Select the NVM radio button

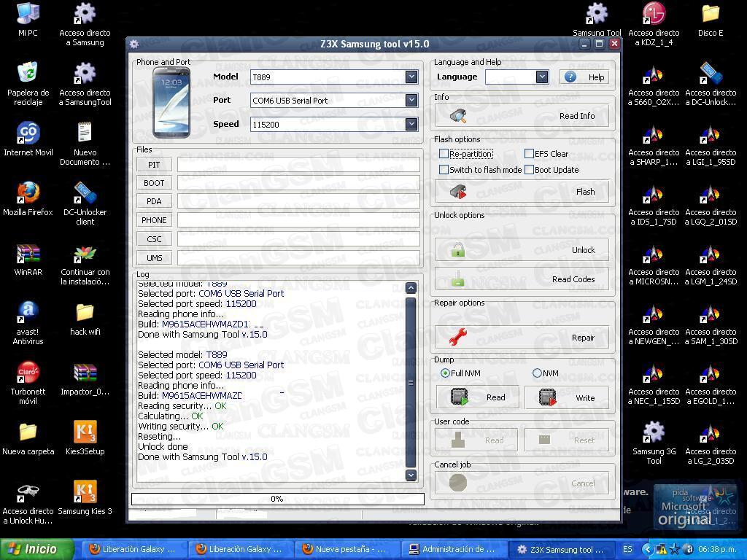tap(537, 373)
